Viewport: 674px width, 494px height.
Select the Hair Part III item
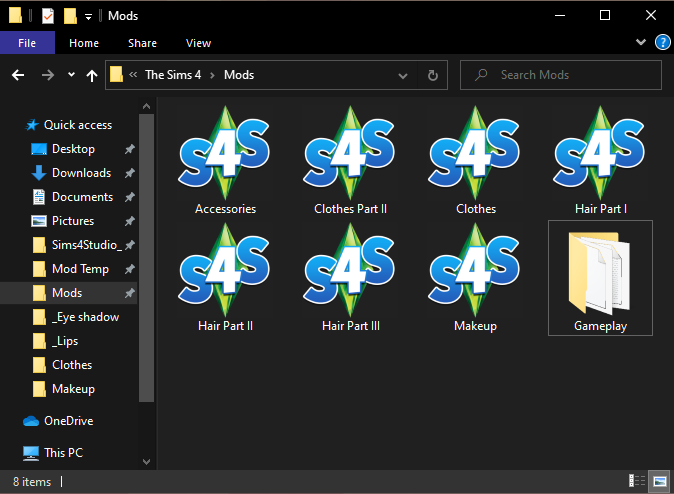[x=350, y=278]
